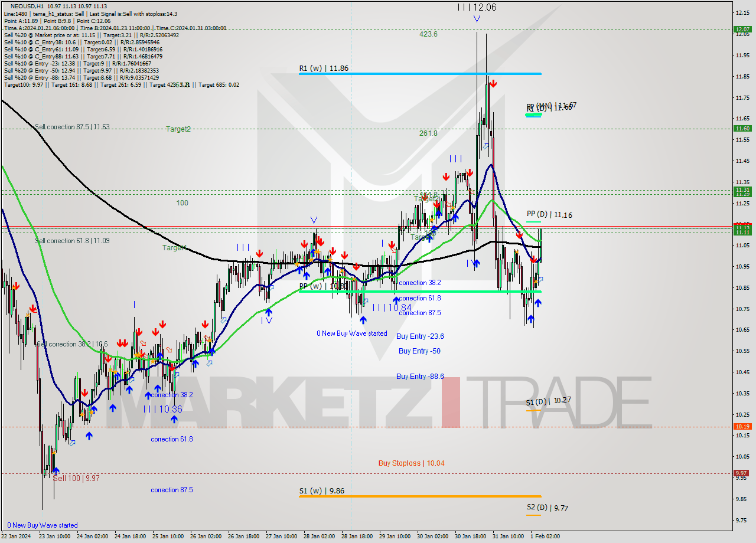Click the Sell 100 | 9.97 label
Image resolution: width=756 pixels, height=543 pixels.
pyautogui.click(x=76, y=479)
